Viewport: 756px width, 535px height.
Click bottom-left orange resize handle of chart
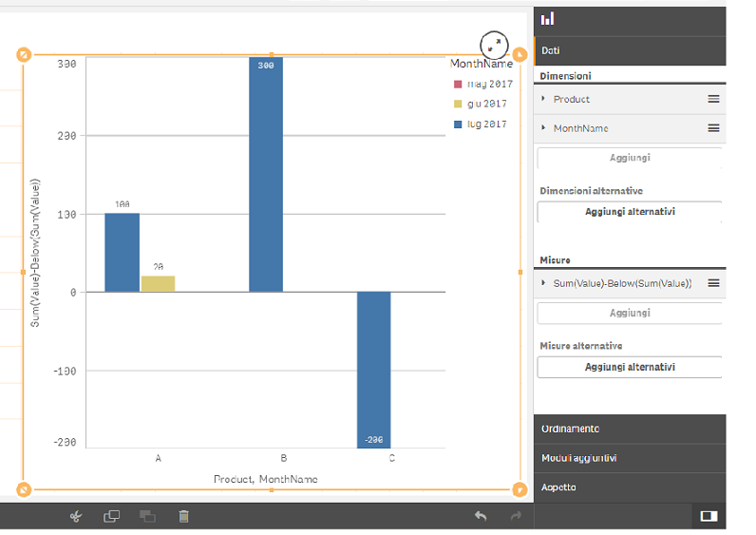tap(24, 489)
